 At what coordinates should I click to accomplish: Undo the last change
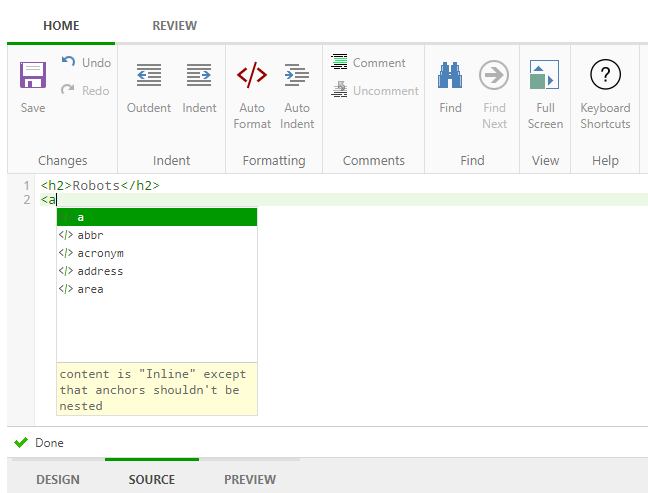(86, 62)
